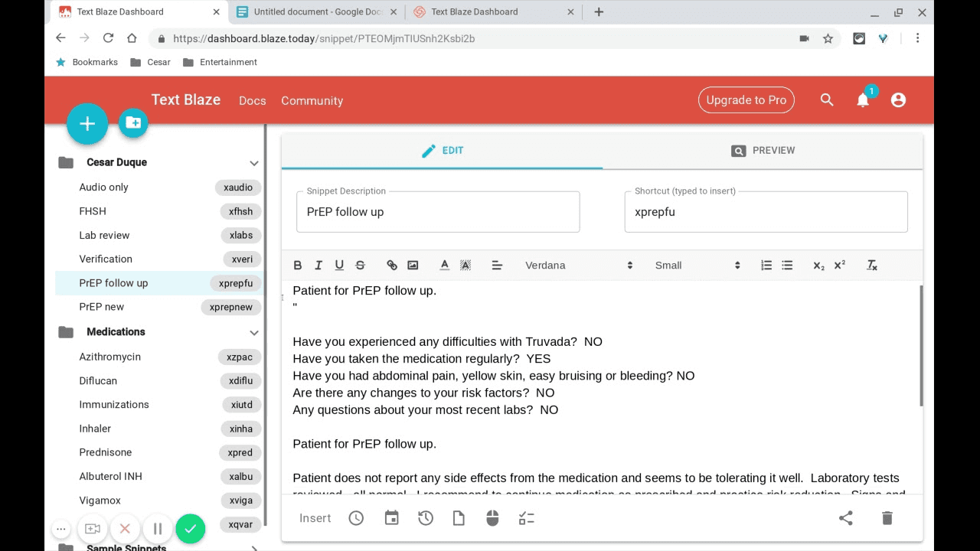Open a new browser tab
Screen dimensions: 980x551
(x=599, y=11)
